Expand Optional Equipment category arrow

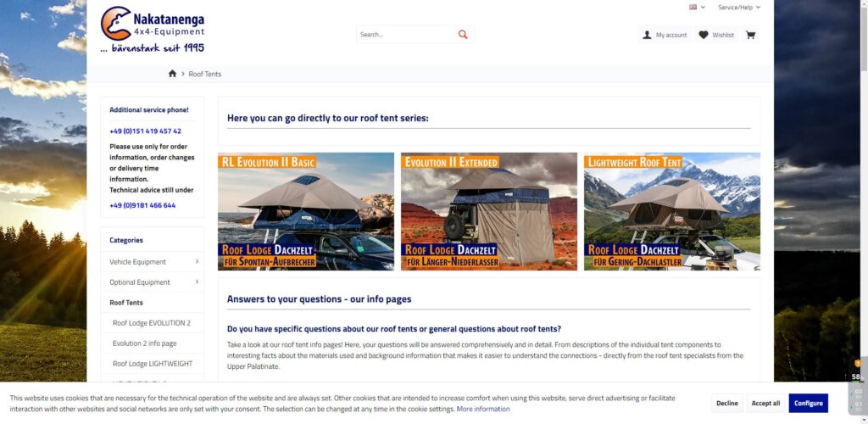click(x=197, y=282)
